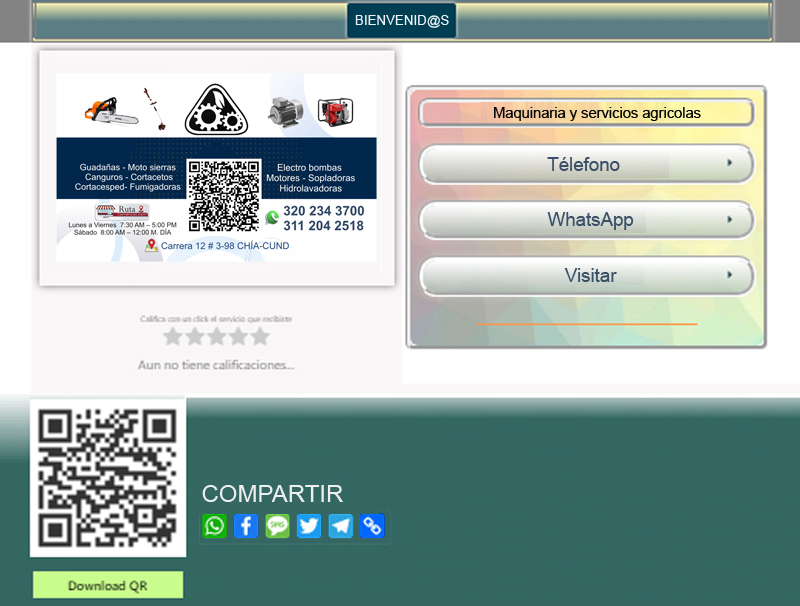Image resolution: width=800 pixels, height=606 pixels.
Task: Share the page via Telegram
Action: pyautogui.click(x=341, y=526)
